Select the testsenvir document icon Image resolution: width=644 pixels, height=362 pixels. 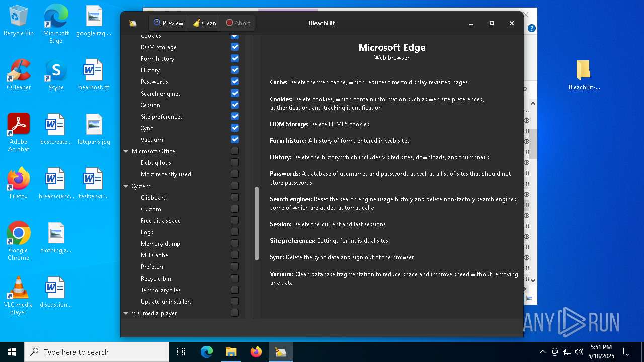click(x=94, y=184)
